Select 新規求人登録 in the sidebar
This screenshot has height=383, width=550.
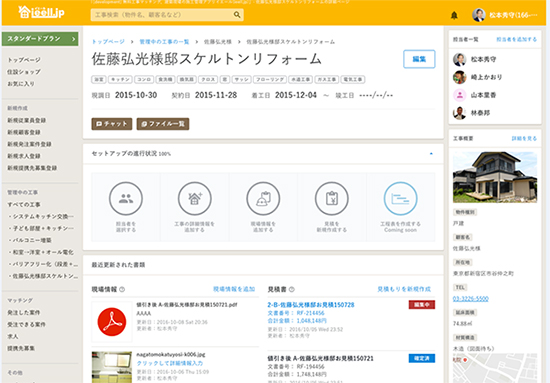pyautogui.click(x=24, y=156)
